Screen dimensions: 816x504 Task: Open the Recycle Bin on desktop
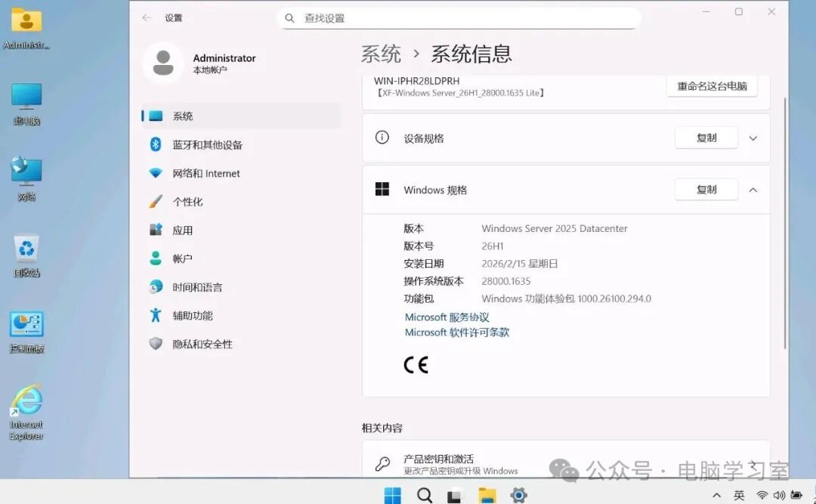click(26, 249)
